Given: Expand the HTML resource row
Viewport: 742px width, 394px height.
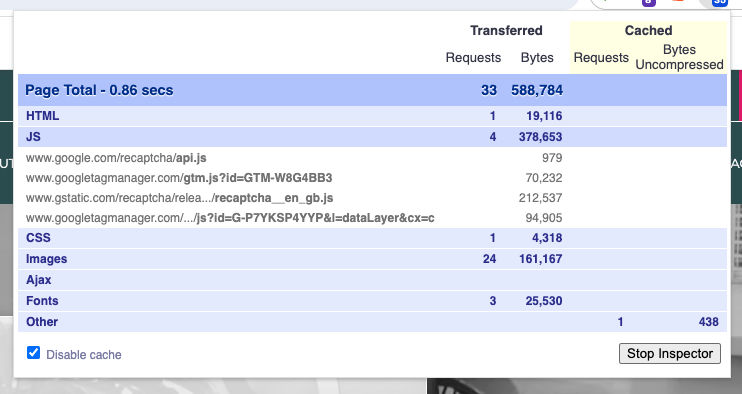Looking at the screenshot, I should tap(372, 116).
